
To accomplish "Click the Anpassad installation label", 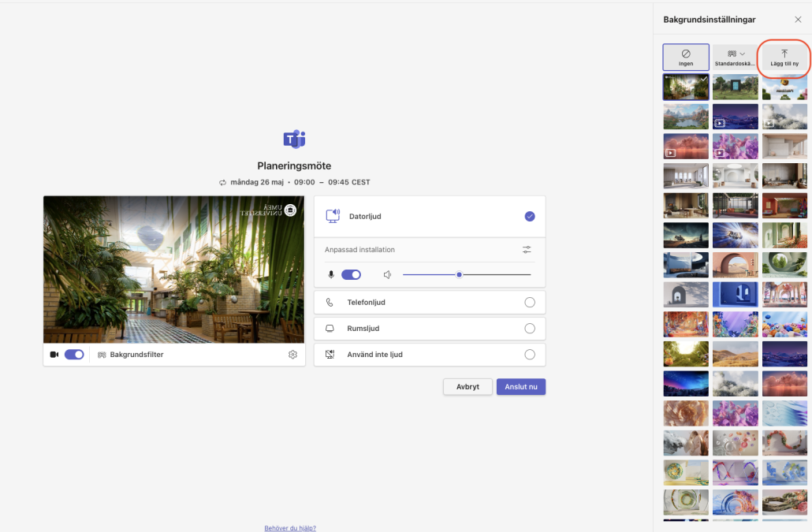I will (x=359, y=249).
